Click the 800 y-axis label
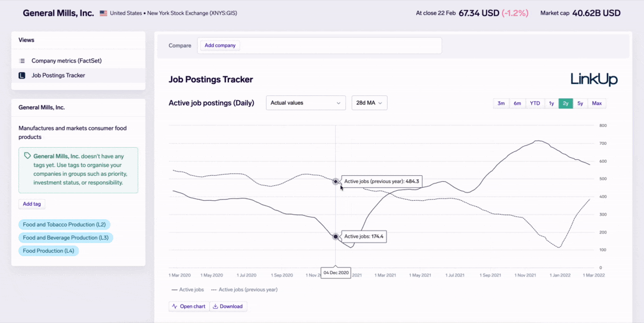644x323 pixels. (x=602, y=125)
